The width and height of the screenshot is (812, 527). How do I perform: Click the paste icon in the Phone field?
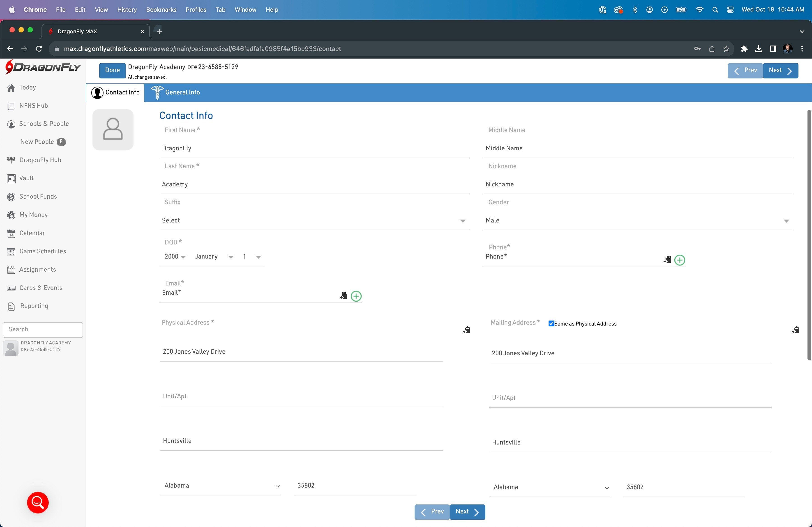point(667,260)
